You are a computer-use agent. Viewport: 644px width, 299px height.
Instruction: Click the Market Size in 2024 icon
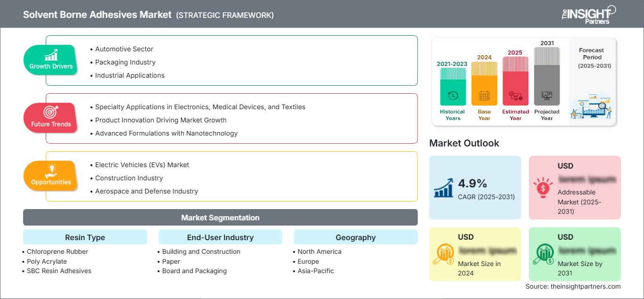pos(444,254)
